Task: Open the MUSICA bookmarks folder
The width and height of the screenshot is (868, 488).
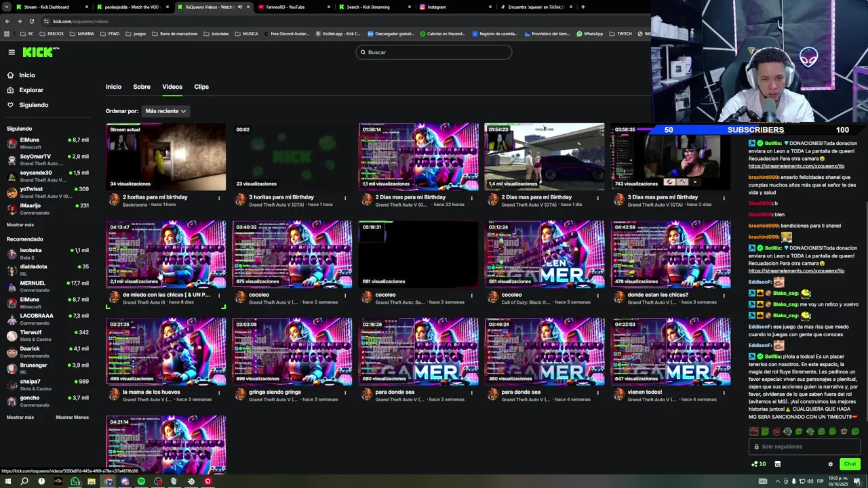Action: pyautogui.click(x=246, y=34)
